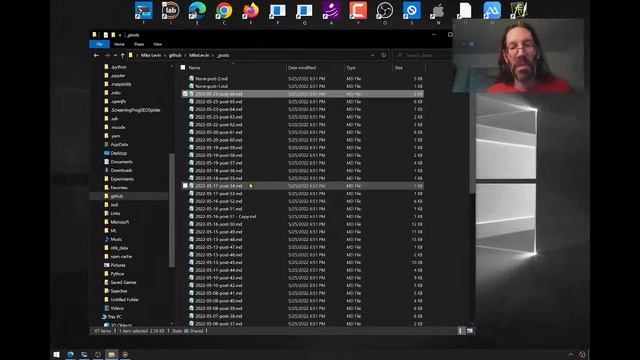The width and height of the screenshot is (640, 360).
Task: Open the File ribbon tab
Action: click(x=99, y=44)
